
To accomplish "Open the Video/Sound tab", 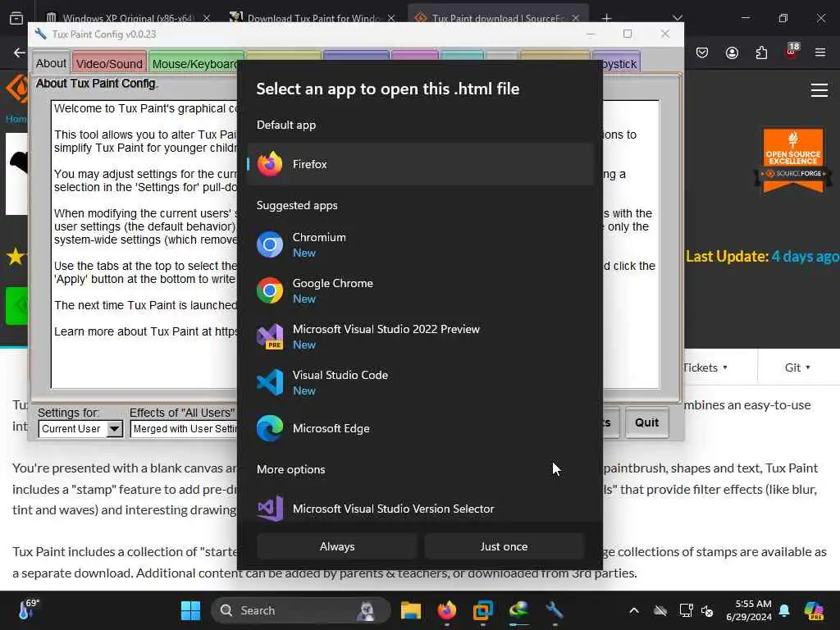I will point(109,63).
